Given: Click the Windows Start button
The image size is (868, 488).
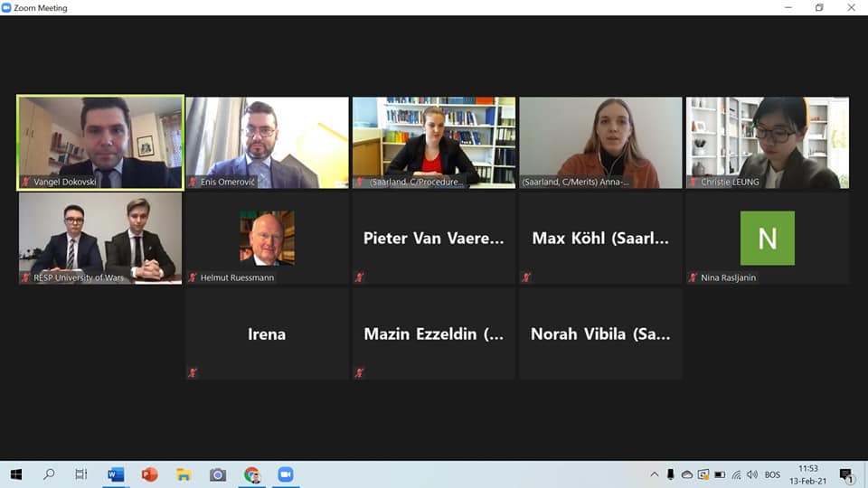Looking at the screenshot, I should (16, 474).
